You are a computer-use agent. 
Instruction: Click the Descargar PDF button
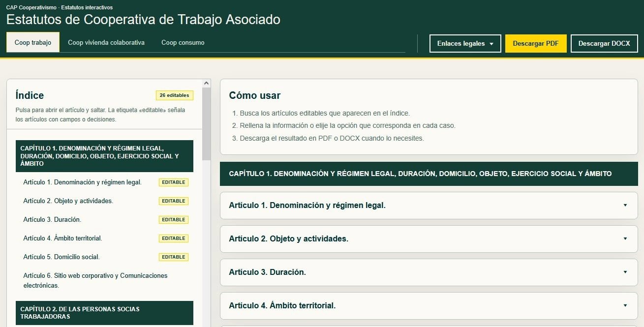536,43
